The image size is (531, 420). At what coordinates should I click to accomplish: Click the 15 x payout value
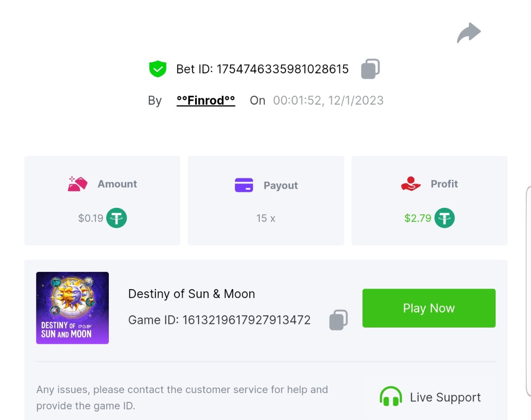point(265,218)
